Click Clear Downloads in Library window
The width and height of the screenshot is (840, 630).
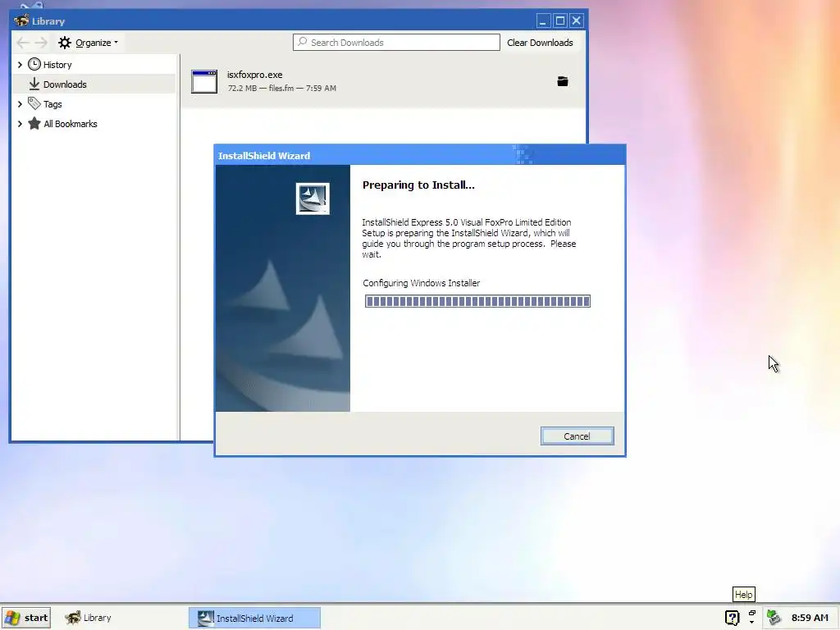pyautogui.click(x=540, y=43)
